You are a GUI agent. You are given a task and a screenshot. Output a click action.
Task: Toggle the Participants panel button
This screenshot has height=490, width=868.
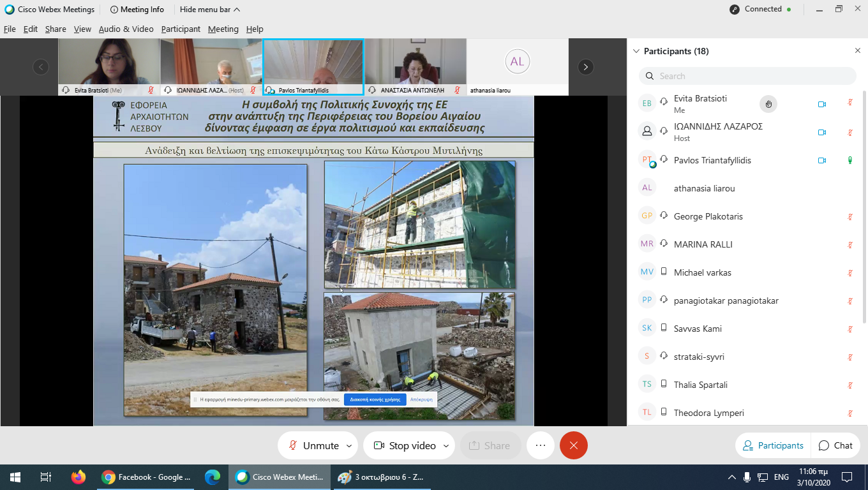coord(773,445)
